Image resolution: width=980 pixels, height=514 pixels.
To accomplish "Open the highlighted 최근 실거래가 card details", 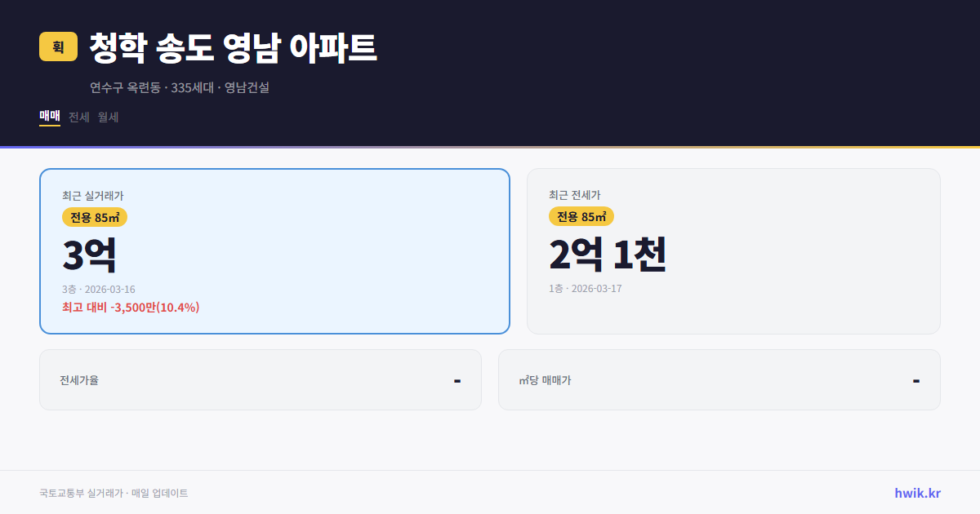I will tap(274, 250).
